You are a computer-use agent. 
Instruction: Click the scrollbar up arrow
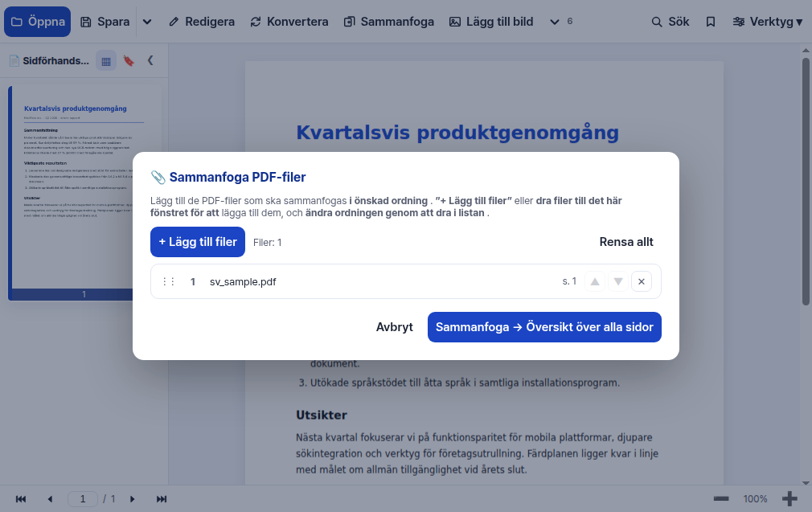click(806, 50)
